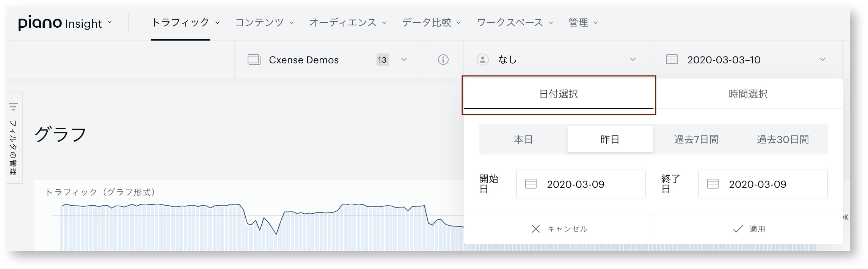Click the 終了日 date field
Screen dimensions: 868x269
coord(763,184)
